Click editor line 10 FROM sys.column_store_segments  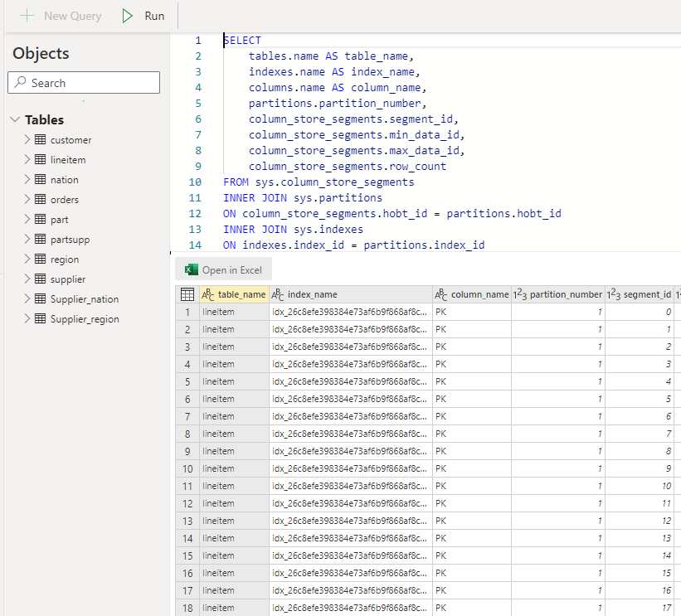[319, 182]
